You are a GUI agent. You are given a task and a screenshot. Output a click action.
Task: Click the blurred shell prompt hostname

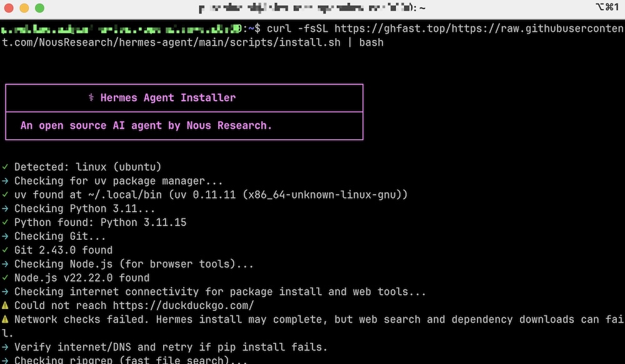[x=121, y=29]
